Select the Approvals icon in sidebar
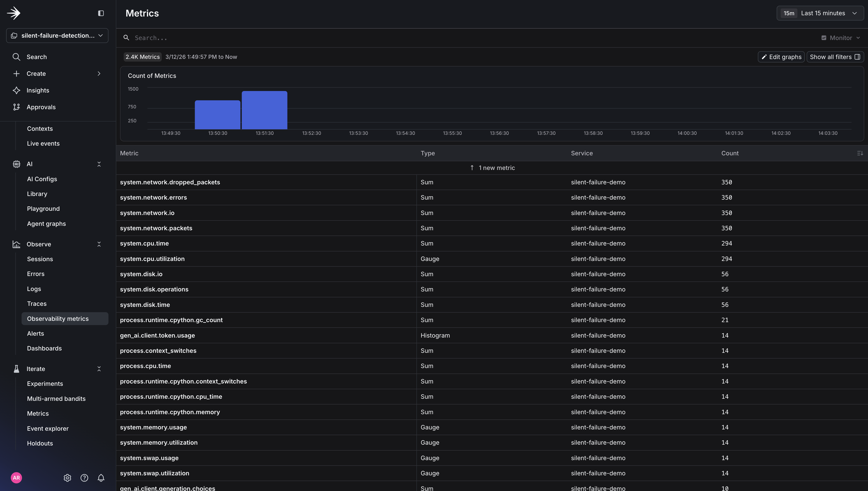 click(16, 107)
